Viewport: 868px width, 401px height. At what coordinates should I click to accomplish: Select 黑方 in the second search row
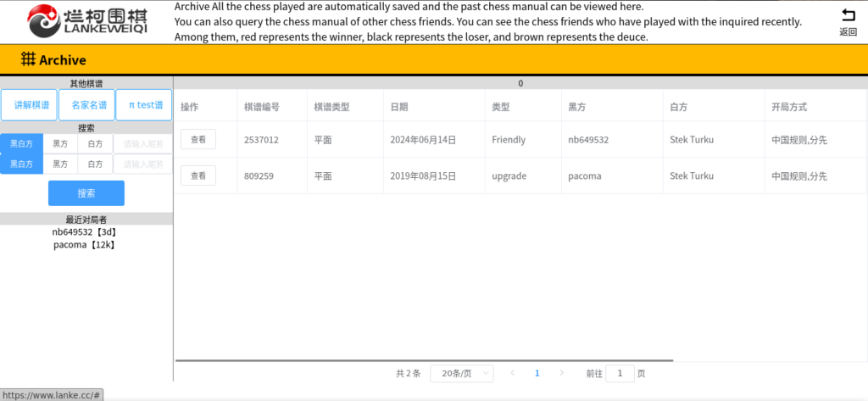[60, 164]
